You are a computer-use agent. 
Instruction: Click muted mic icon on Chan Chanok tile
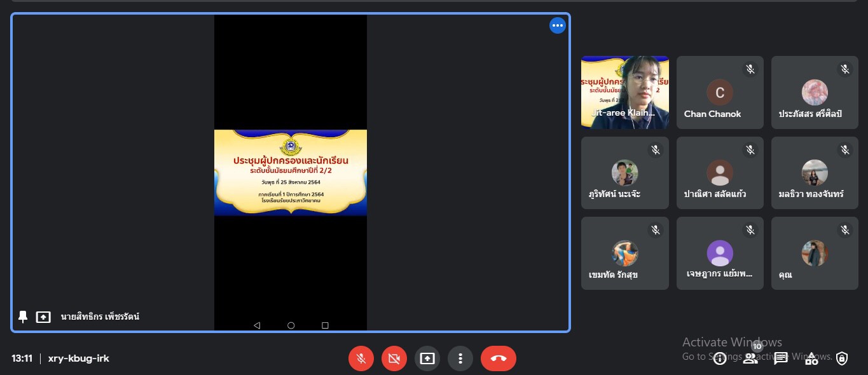(750, 69)
